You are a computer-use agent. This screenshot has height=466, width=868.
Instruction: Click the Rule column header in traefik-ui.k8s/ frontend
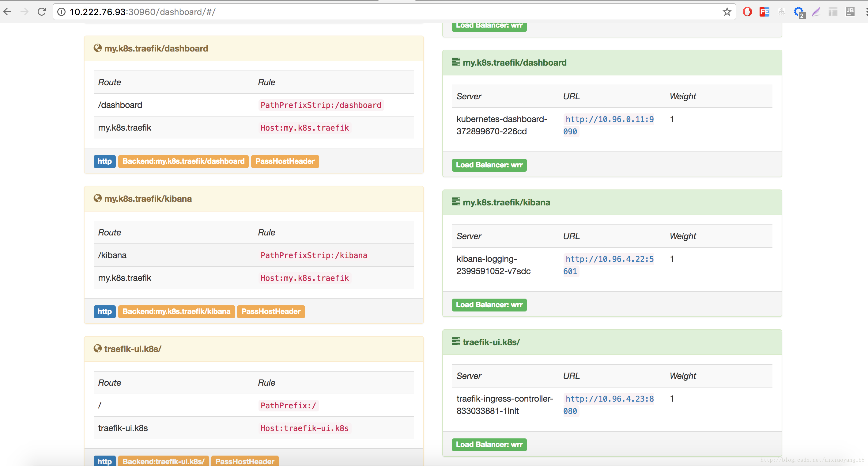(x=266, y=382)
